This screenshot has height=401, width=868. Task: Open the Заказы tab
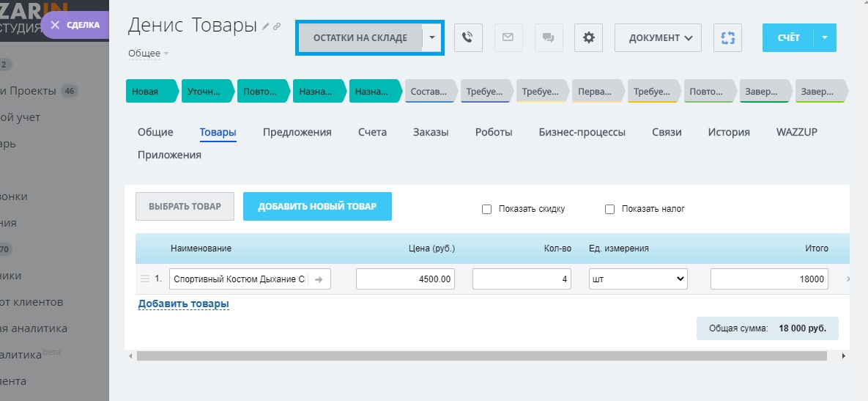[x=431, y=133]
